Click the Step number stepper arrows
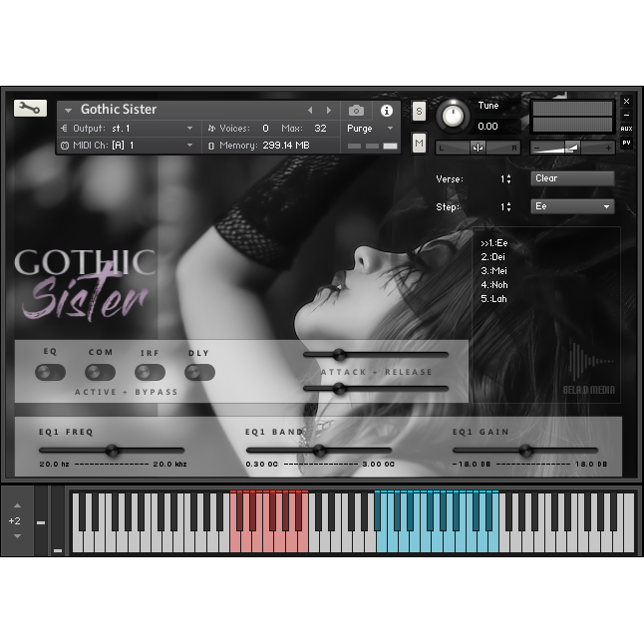The height and width of the screenshot is (644, 644). (508, 206)
